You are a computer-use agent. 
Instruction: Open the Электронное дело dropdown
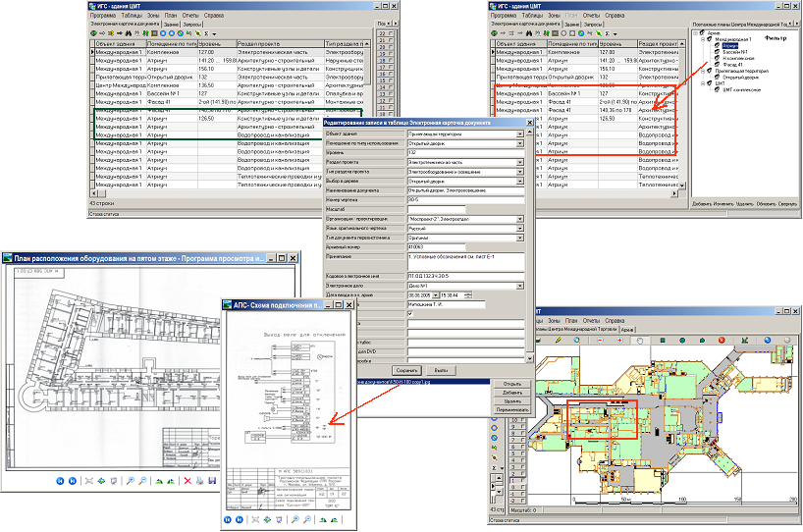pyautogui.click(x=520, y=286)
